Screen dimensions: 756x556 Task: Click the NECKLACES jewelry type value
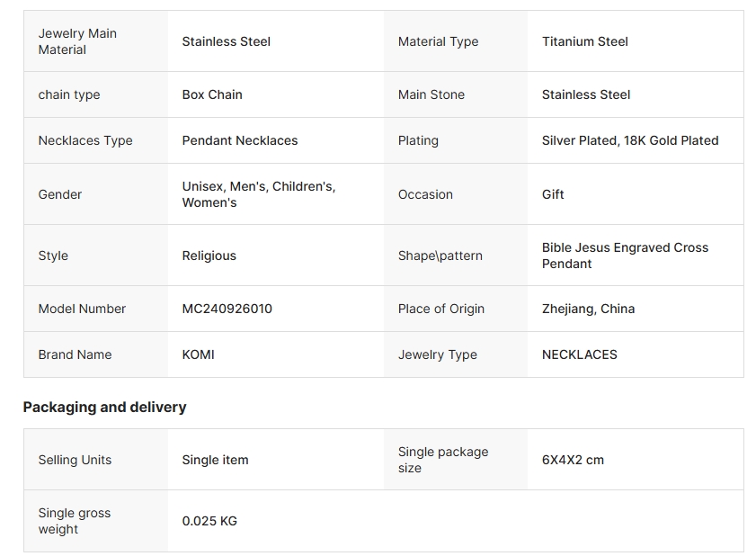tap(579, 354)
